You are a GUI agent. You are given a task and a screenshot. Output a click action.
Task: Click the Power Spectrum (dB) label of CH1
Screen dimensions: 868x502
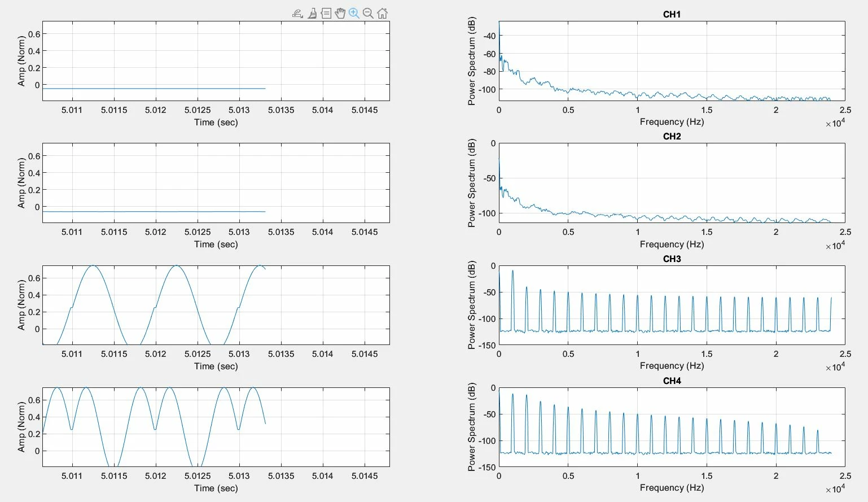point(472,61)
